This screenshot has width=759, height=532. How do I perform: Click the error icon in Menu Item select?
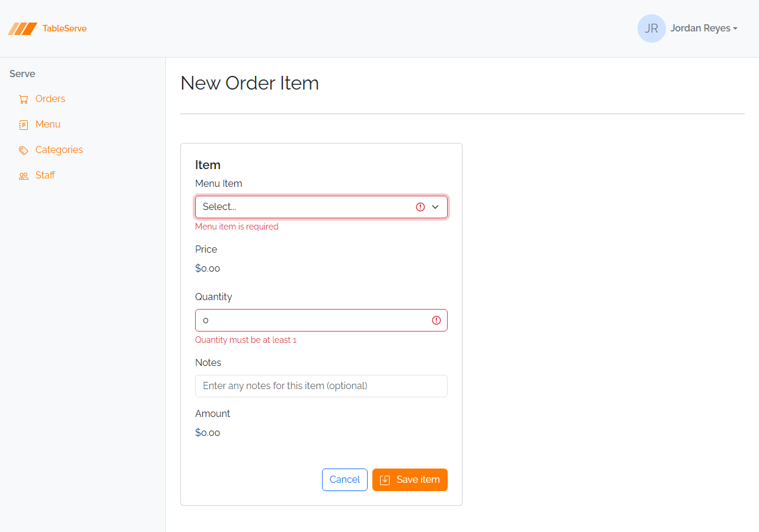tap(420, 207)
